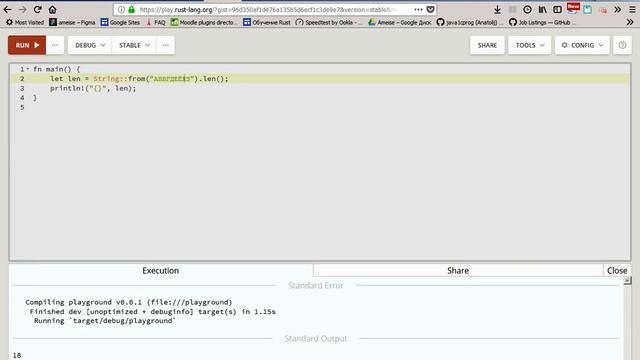The width and height of the screenshot is (640, 360).
Task: Run the Rust code
Action: (x=27, y=45)
